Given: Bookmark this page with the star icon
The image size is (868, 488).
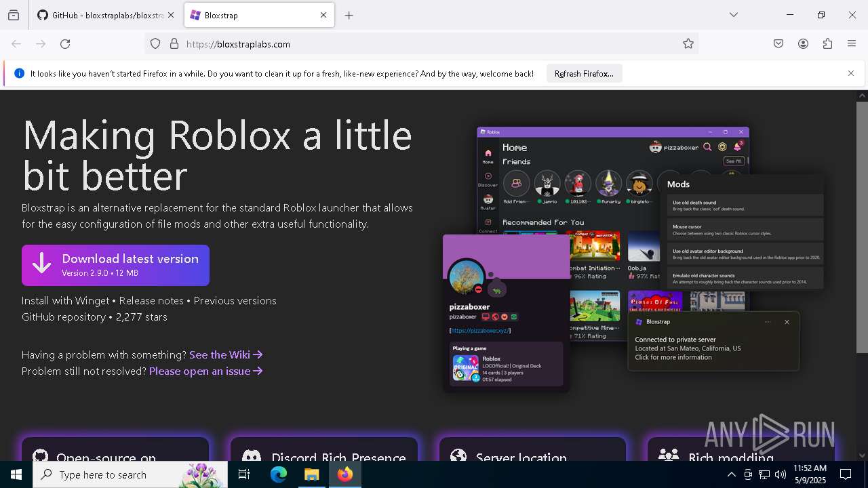Looking at the screenshot, I should pos(688,44).
